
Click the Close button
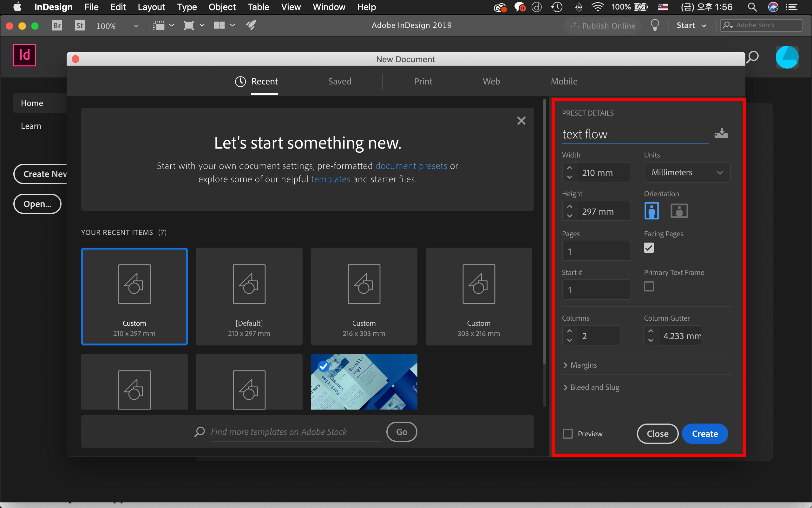pos(657,434)
